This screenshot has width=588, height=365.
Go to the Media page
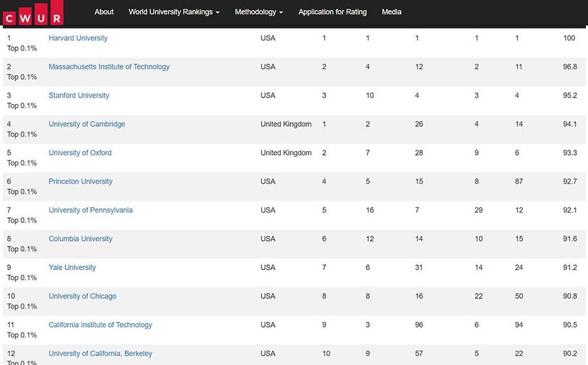click(391, 12)
